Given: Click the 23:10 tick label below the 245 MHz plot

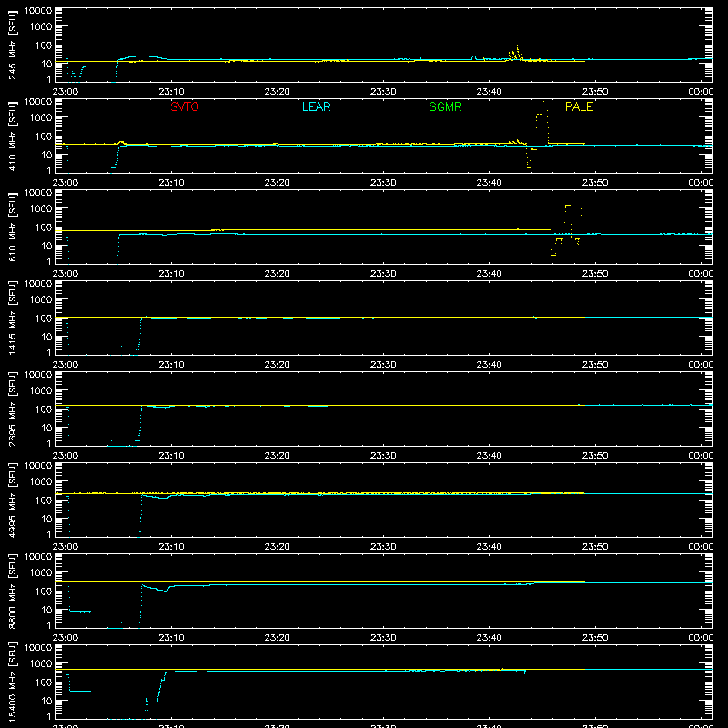Looking at the screenshot, I should pos(171,92).
